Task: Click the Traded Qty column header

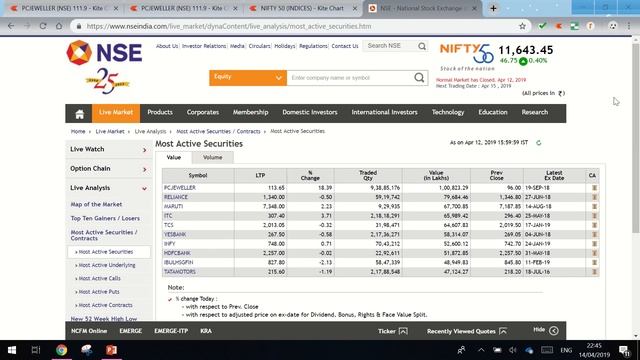Action: (x=368, y=176)
